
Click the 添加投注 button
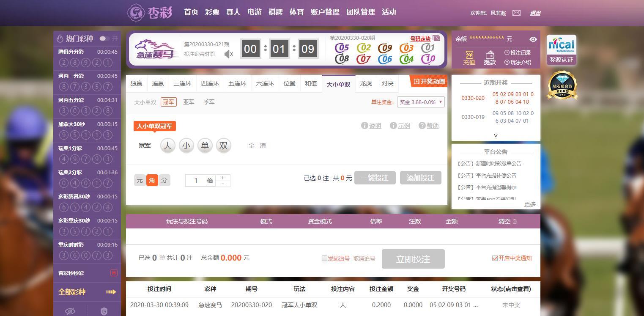pos(420,178)
